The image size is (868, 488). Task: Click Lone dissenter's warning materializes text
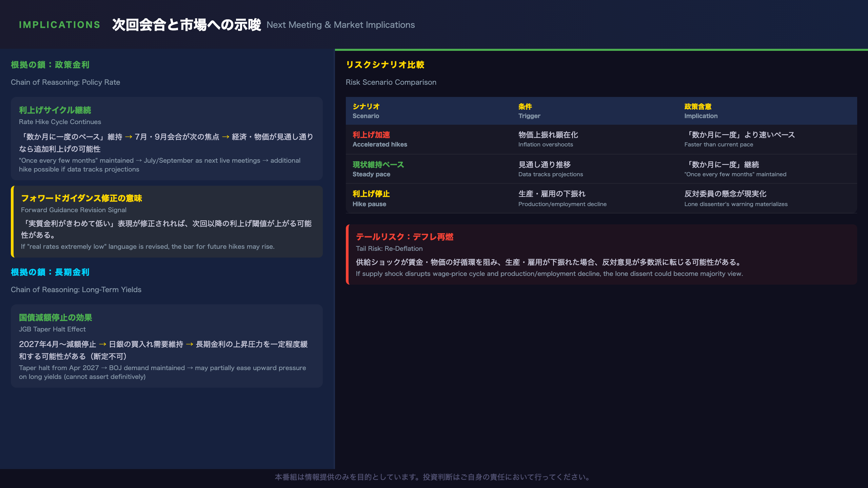click(736, 204)
